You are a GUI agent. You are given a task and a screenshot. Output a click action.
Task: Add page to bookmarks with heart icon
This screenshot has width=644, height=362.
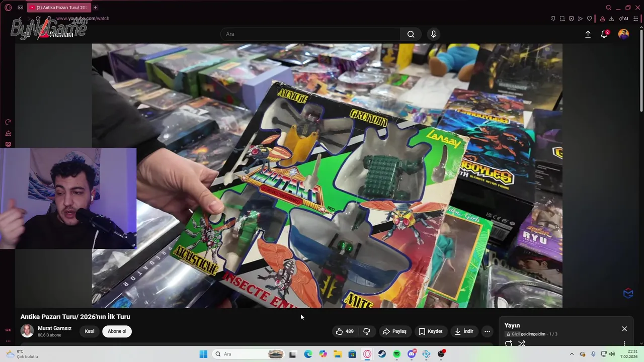pos(589,19)
